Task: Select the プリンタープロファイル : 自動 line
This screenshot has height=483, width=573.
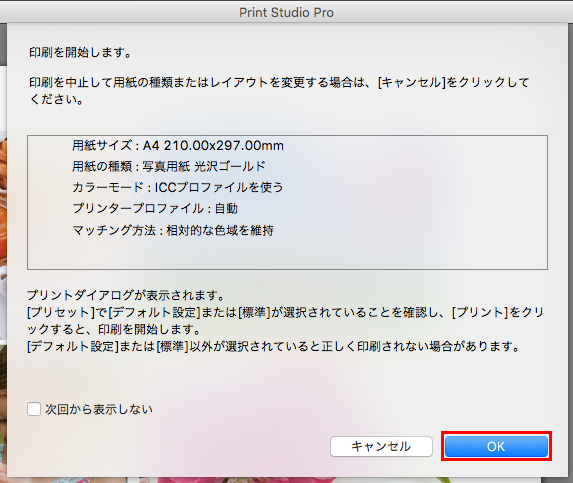Action: [x=155, y=209]
